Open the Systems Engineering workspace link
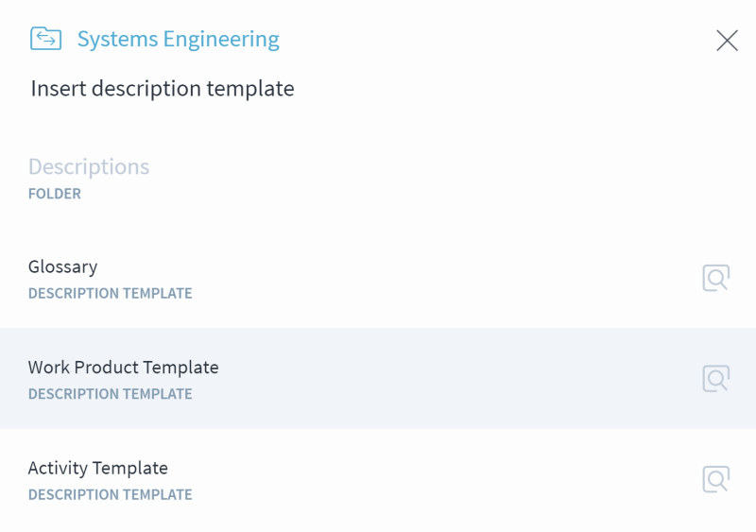The width and height of the screenshot is (756, 532). [x=179, y=40]
